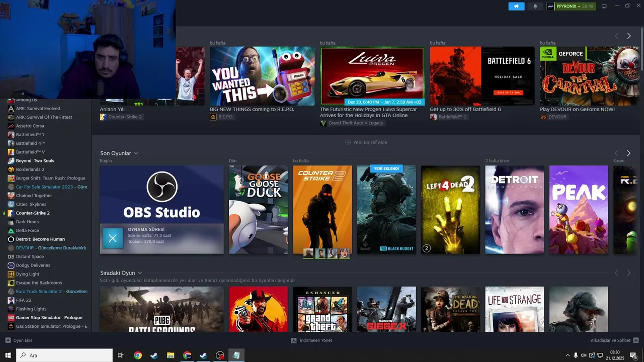
Task: Open the Detroit Become Human cover
Action: tap(515, 210)
